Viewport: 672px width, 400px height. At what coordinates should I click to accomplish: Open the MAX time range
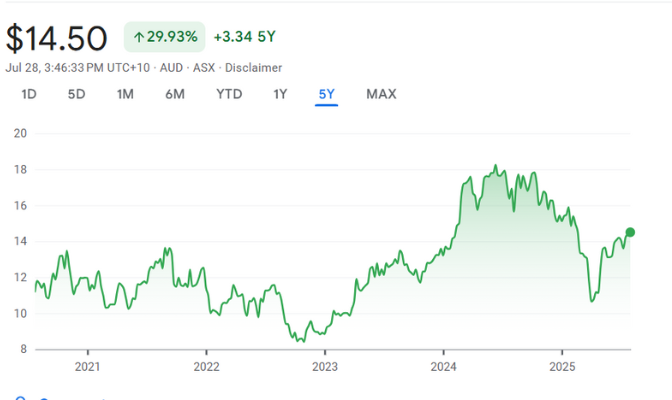(381, 94)
